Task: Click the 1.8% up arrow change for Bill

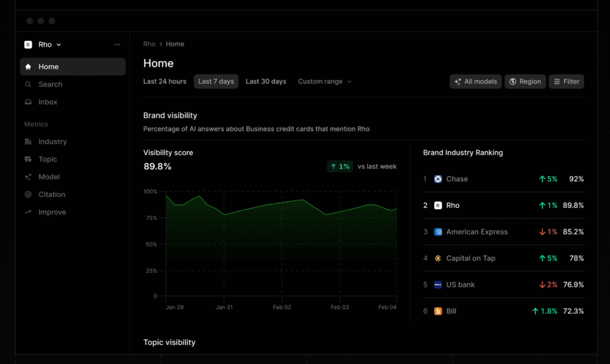Action: [x=544, y=311]
